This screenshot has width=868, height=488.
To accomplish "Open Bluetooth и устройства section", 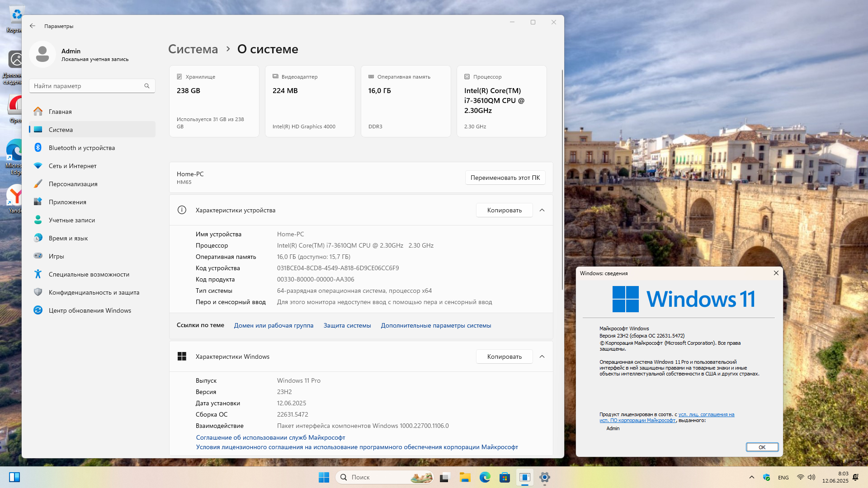I will (81, 148).
